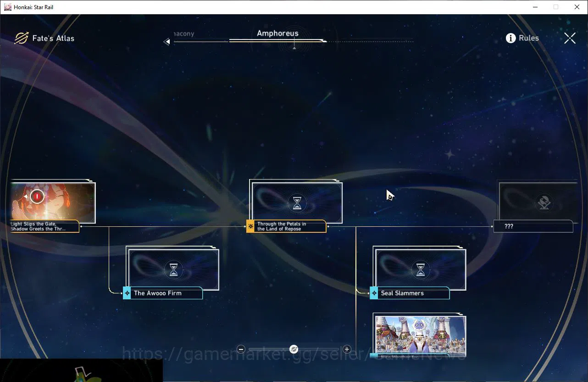Open the Rules text button
588x382 pixels.
tap(529, 38)
